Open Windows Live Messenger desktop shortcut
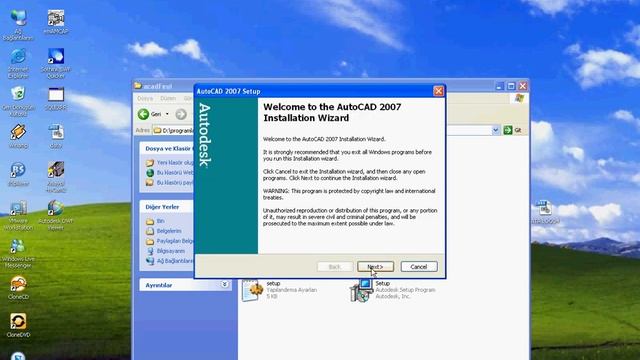 click(18, 253)
